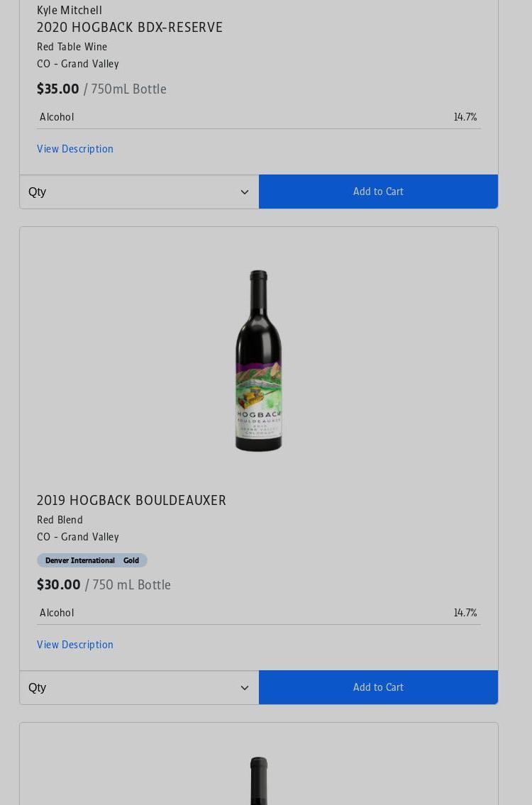Screen dimensions: 532x805
Task: Click the Red Table Wine type label
Action: [72, 47]
